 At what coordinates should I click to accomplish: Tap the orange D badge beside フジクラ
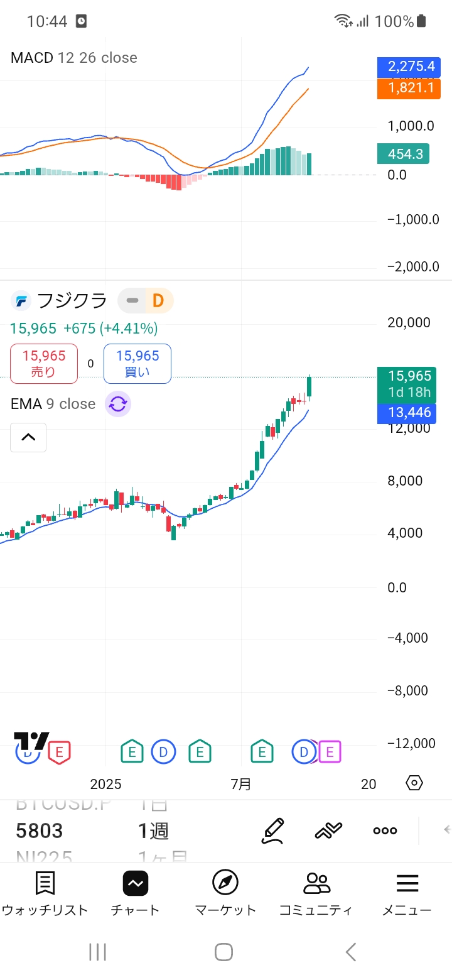pyautogui.click(x=158, y=301)
